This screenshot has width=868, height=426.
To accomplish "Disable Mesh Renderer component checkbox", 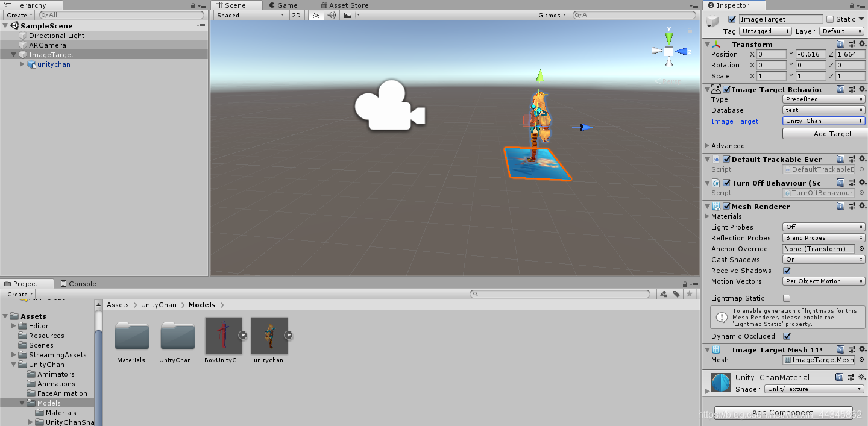I will [x=726, y=206].
